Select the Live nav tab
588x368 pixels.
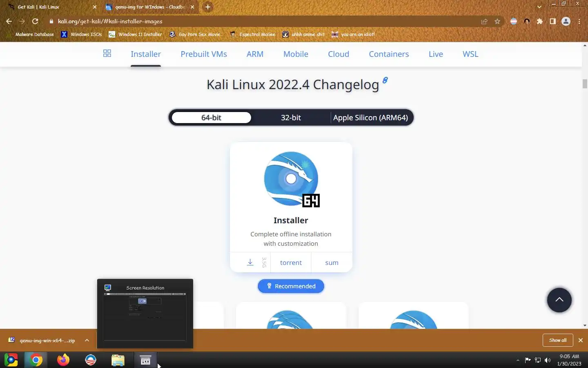tap(436, 54)
